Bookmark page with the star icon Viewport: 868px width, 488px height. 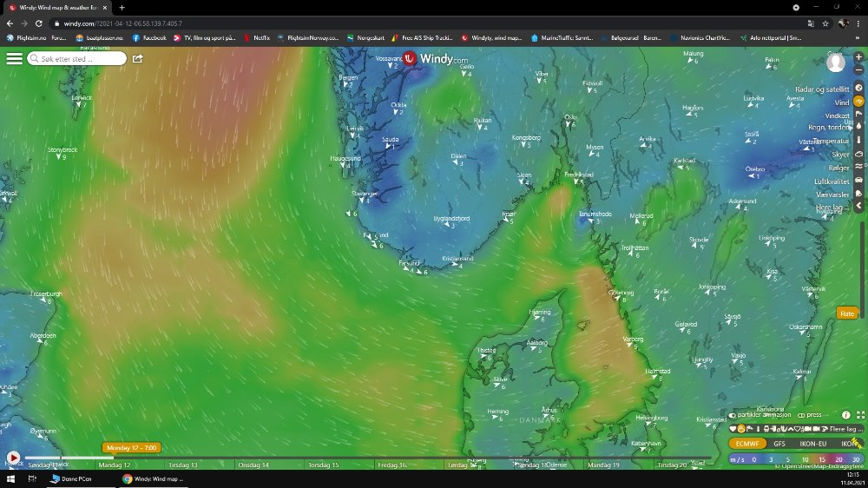click(825, 23)
